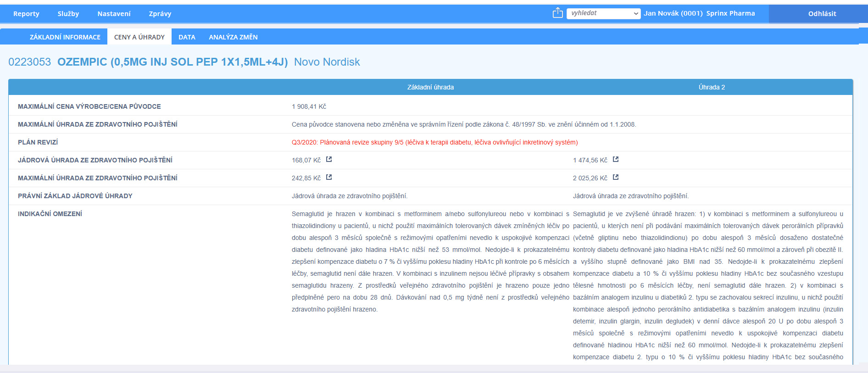Screen dimensions: 868x373
Task: Open detail icon next to 1 474,56 Kč
Action: [616, 159]
